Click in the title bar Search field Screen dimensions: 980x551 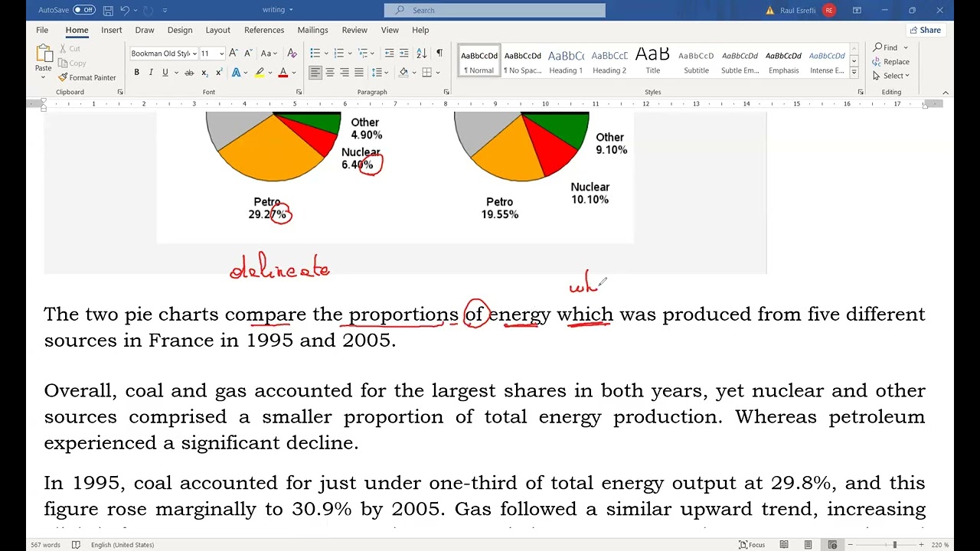click(x=495, y=10)
